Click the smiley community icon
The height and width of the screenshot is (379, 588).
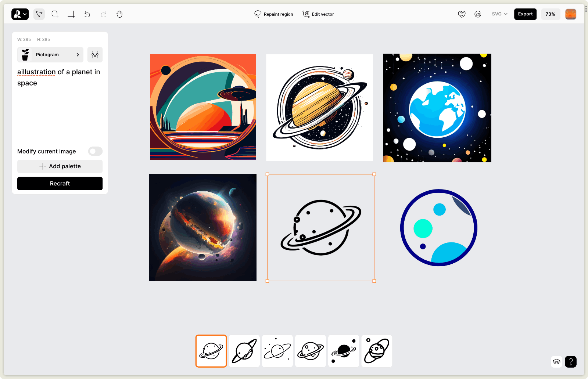(478, 14)
